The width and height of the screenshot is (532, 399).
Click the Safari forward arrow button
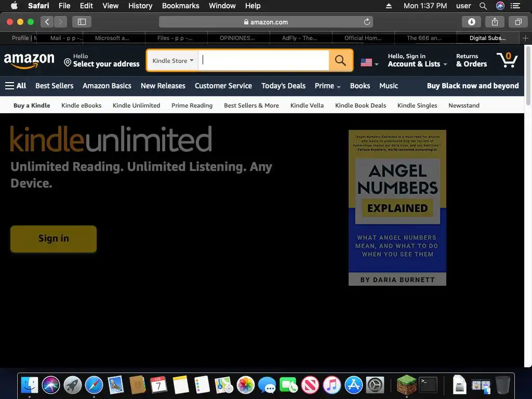coord(60,22)
